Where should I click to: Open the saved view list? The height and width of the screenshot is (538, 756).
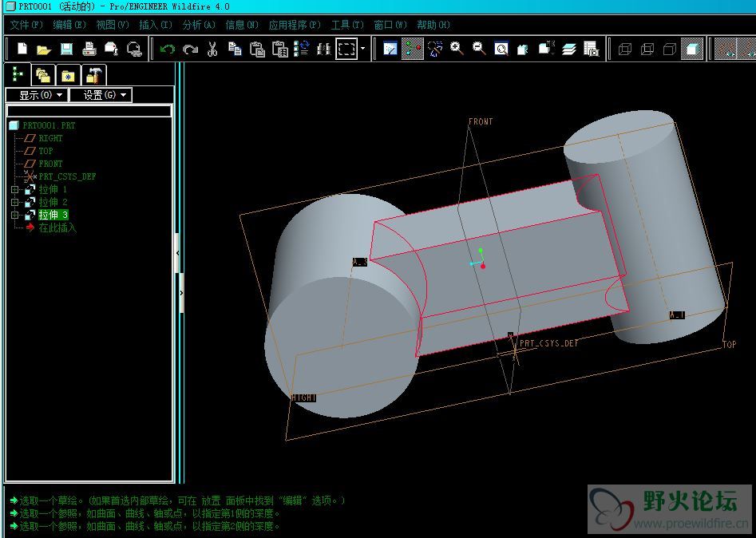[x=546, y=49]
